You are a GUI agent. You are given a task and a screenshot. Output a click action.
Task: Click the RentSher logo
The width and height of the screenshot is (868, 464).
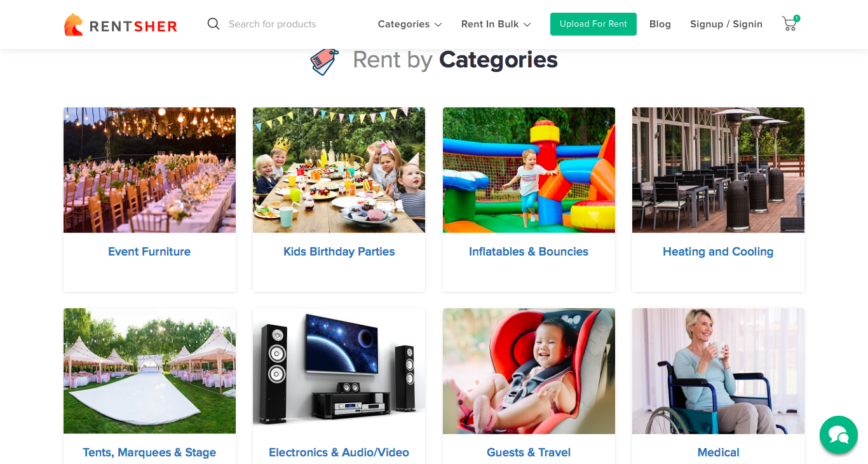click(121, 25)
